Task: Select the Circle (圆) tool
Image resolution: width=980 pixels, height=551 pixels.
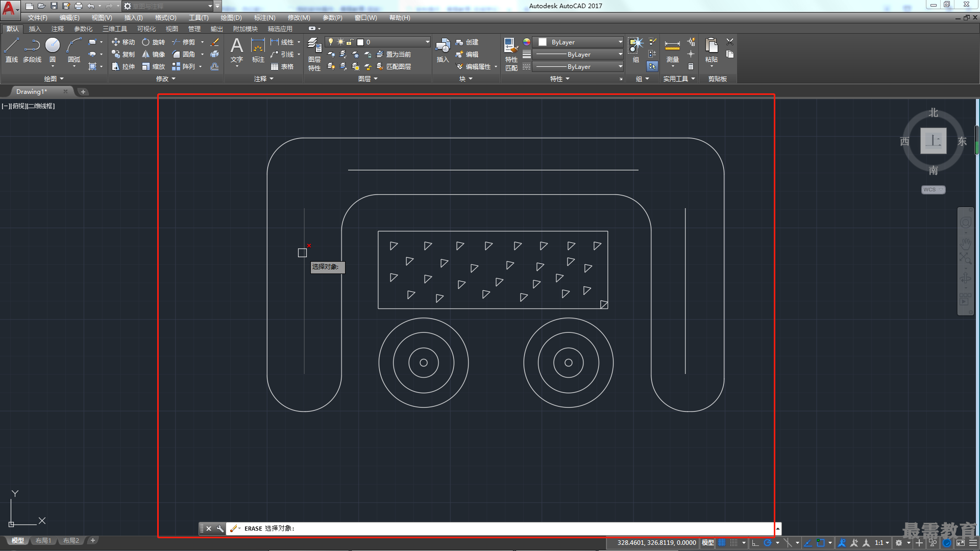Action: (x=53, y=50)
